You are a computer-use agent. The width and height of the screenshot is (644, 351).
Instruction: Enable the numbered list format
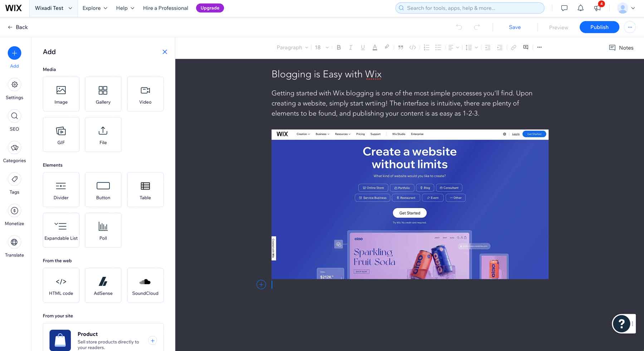(426, 47)
